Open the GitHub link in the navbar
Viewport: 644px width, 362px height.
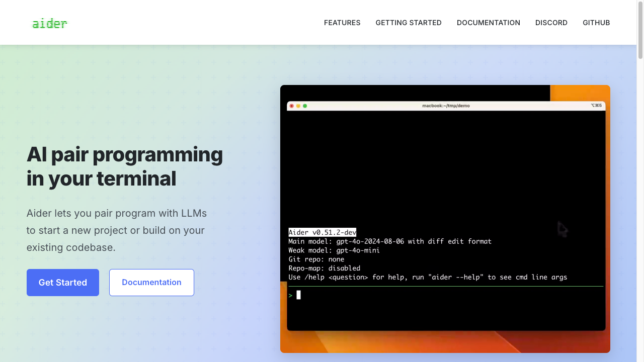(x=596, y=23)
